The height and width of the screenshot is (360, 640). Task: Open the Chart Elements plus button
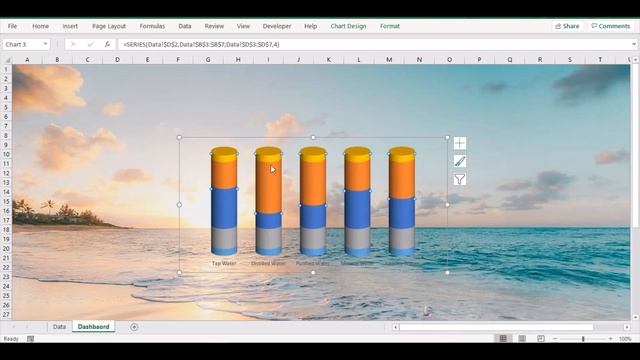coord(460,143)
